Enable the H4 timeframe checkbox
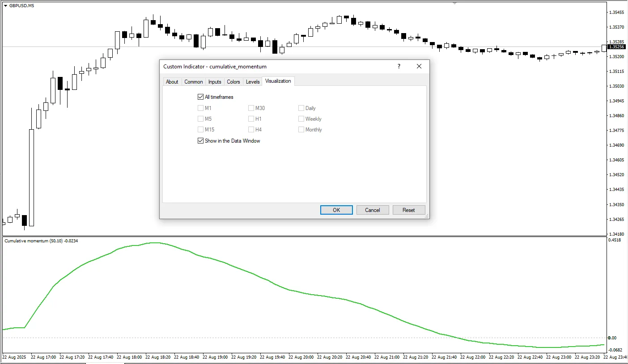 (251, 129)
